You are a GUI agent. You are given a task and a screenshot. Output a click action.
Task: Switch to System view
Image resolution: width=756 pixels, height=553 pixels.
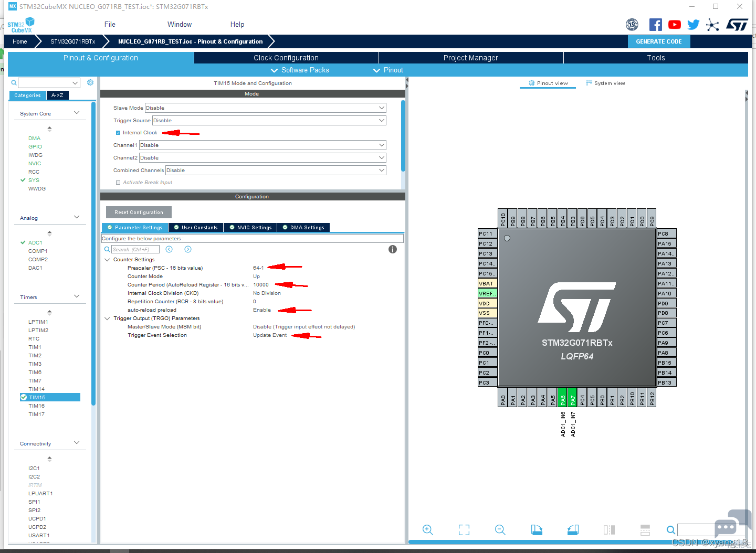(605, 83)
